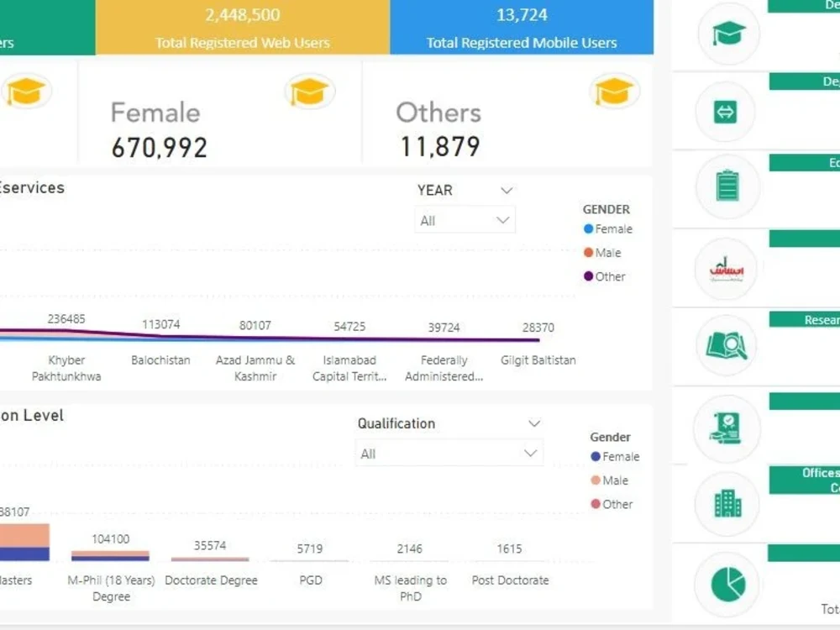Open the Offices building icon
Image resolution: width=840 pixels, height=630 pixels.
[x=726, y=503]
